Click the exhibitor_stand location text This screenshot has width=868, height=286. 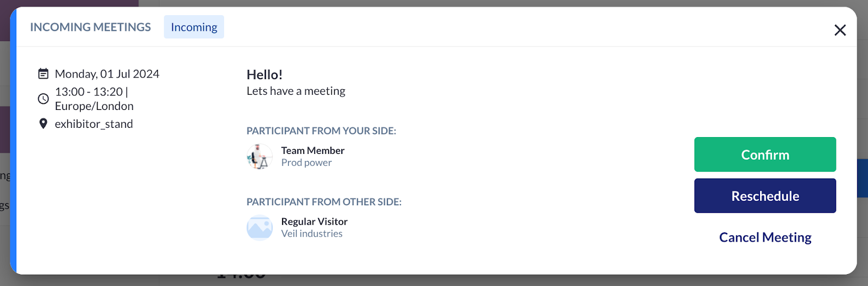pyautogui.click(x=94, y=124)
